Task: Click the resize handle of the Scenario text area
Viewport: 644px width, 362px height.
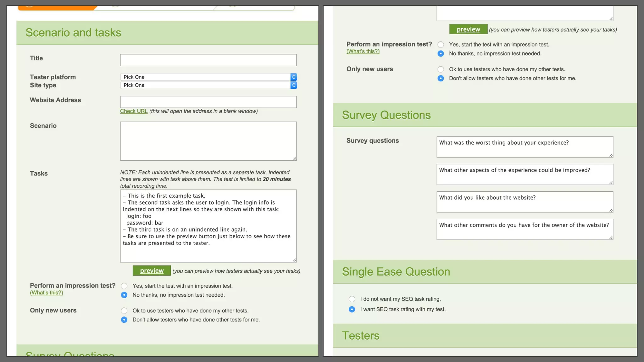Action: [x=294, y=158]
